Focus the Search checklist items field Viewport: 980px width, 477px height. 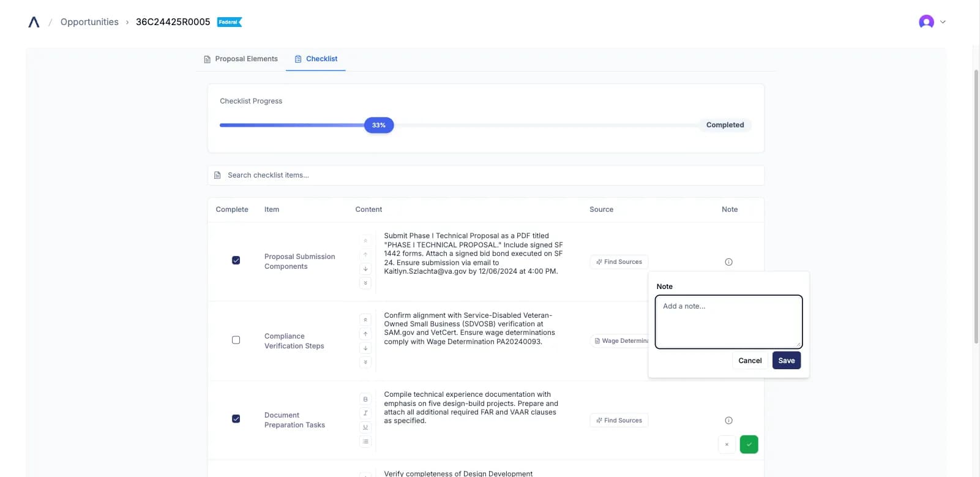(486, 175)
